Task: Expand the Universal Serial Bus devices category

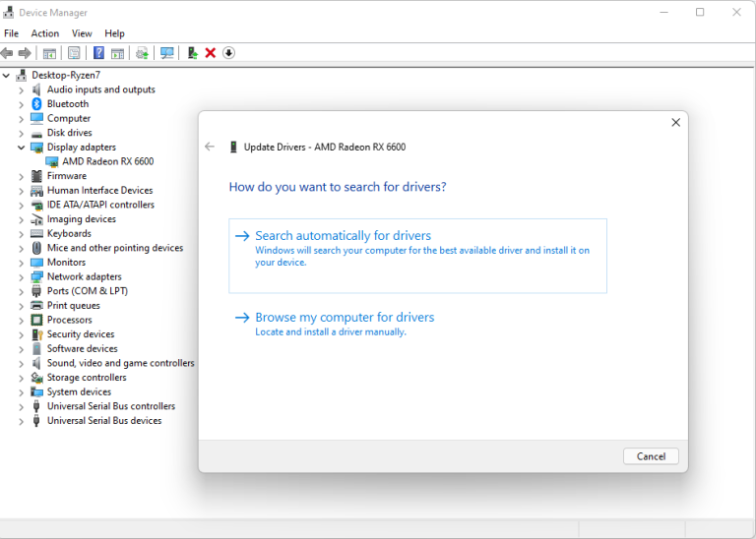Action: 22,422
